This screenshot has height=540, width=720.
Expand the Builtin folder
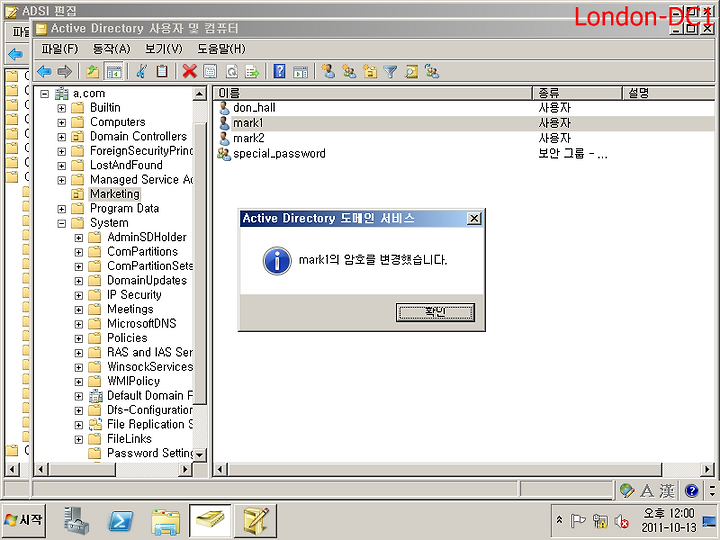[x=62, y=108]
